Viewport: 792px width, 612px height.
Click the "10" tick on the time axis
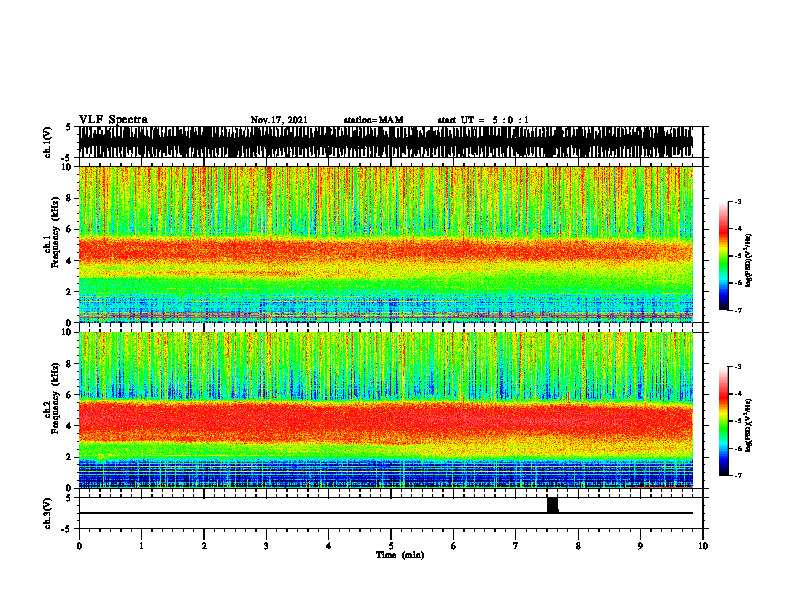pyautogui.click(x=703, y=546)
